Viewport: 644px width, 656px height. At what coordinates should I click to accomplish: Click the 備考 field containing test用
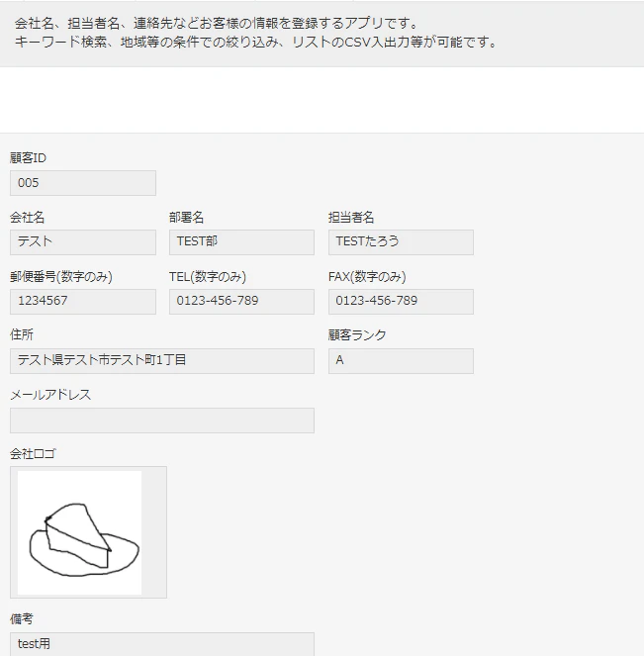[162, 644]
